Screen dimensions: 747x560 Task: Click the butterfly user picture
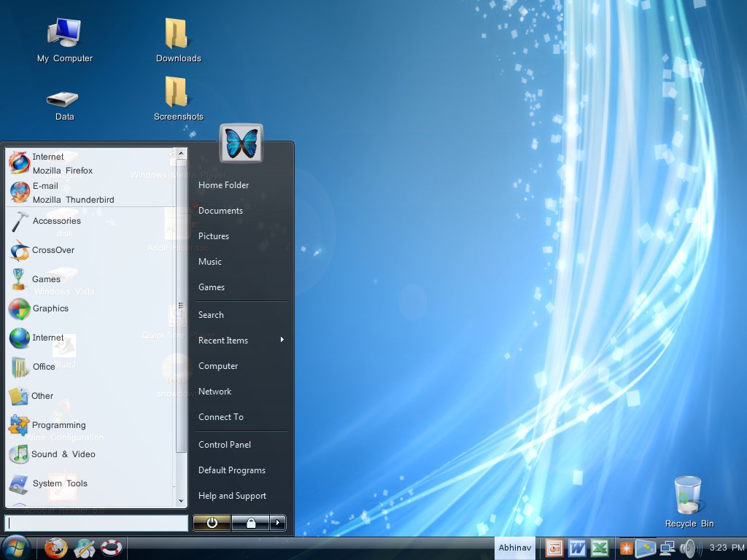(x=241, y=144)
